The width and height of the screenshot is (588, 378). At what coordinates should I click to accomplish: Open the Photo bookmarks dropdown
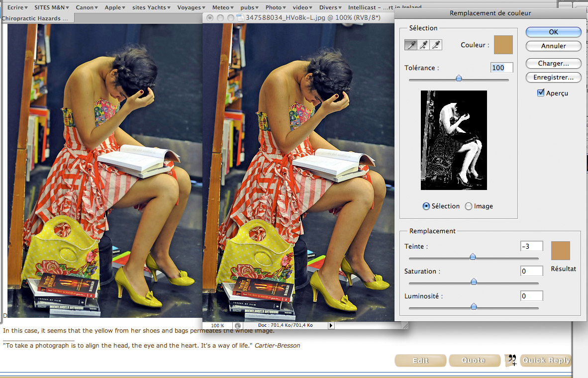point(275,7)
